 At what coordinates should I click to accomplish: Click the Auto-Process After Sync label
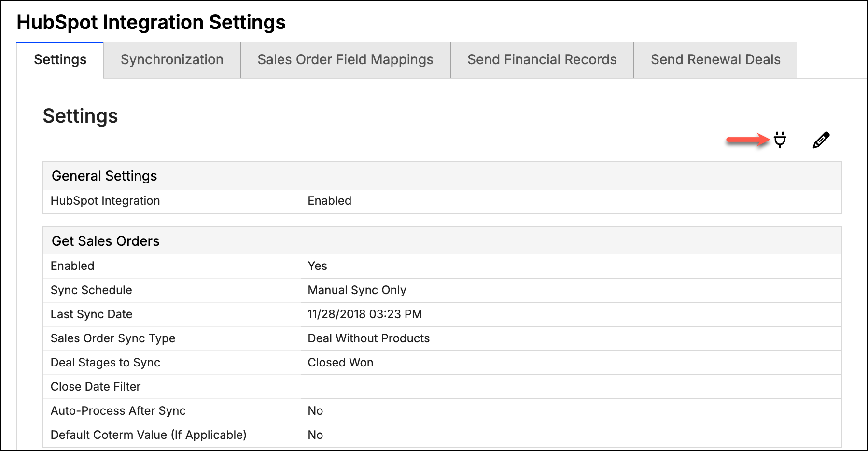pyautogui.click(x=118, y=411)
